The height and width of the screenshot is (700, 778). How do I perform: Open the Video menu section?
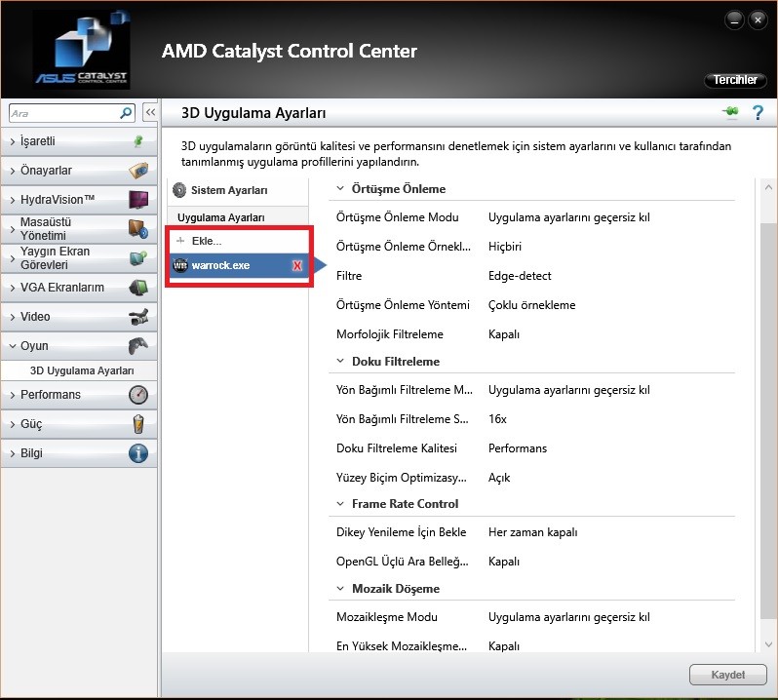tap(79, 317)
